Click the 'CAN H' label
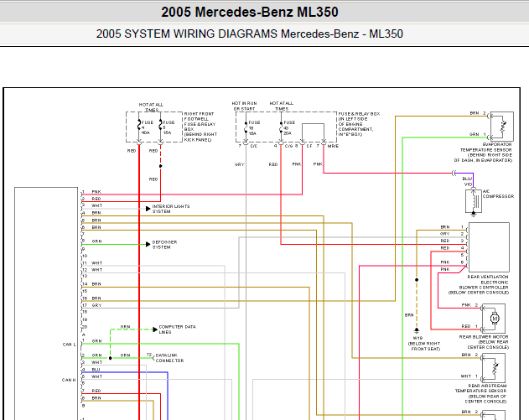The width and height of the screenshot is (529, 420). pyautogui.click(x=69, y=380)
